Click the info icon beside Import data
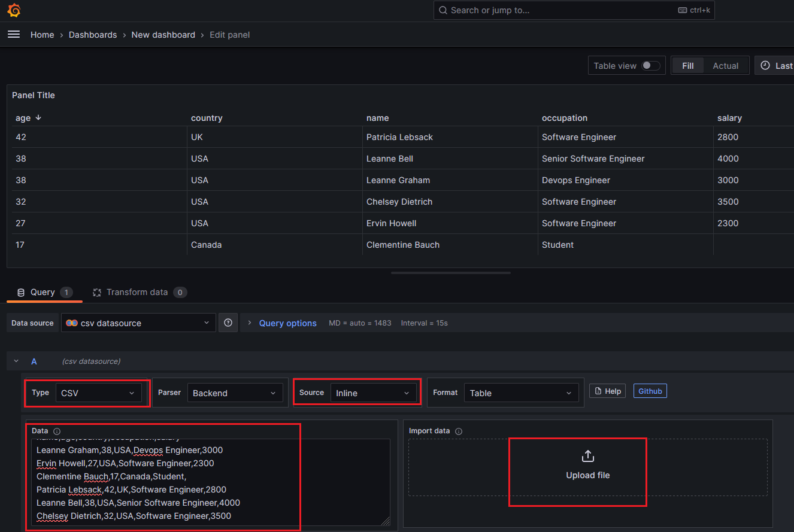 [x=459, y=431]
